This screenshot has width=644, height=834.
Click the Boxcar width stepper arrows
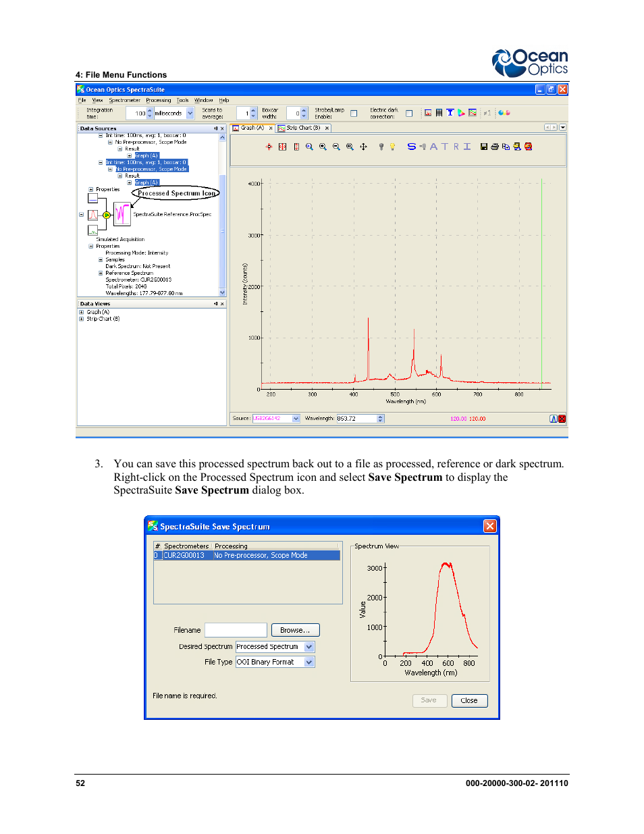point(304,113)
